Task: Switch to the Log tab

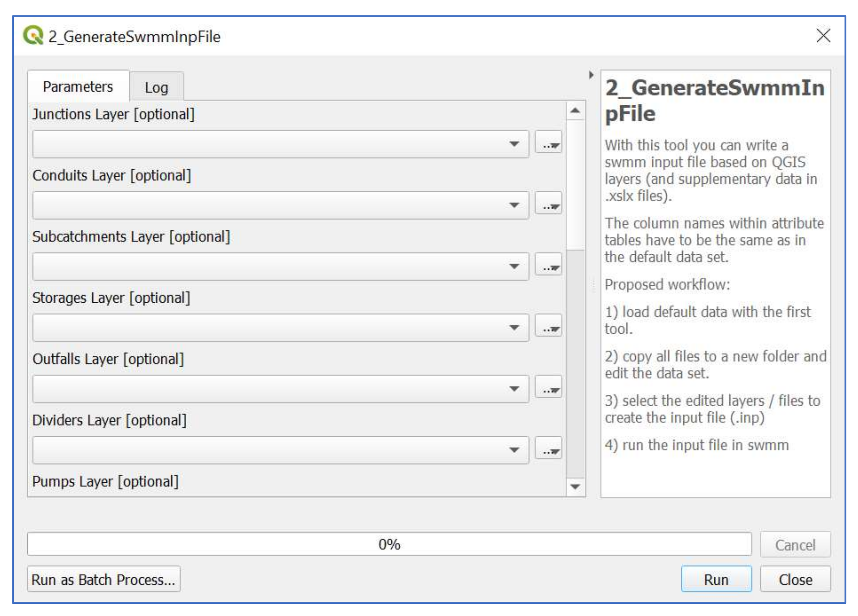Action: [x=156, y=88]
